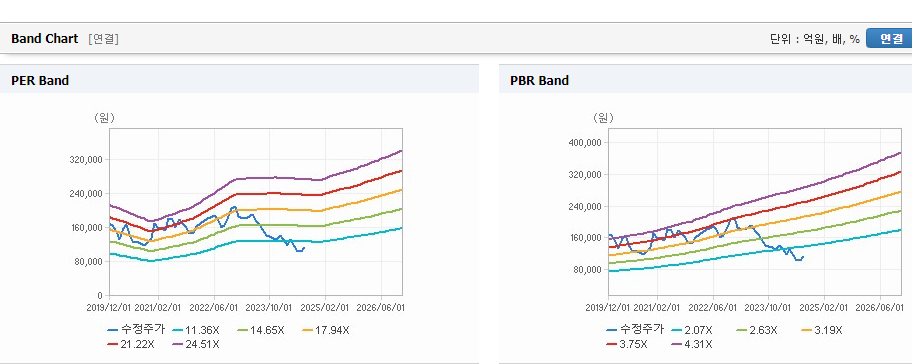Click 240,000 on PER chart y-axis
This screenshot has height=364, width=912.
86,194
